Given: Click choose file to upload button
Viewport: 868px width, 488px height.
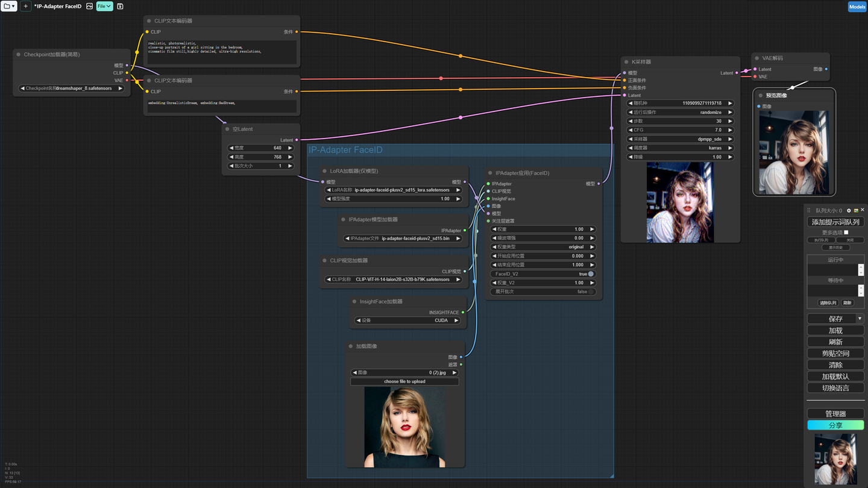Looking at the screenshot, I should 404,381.
